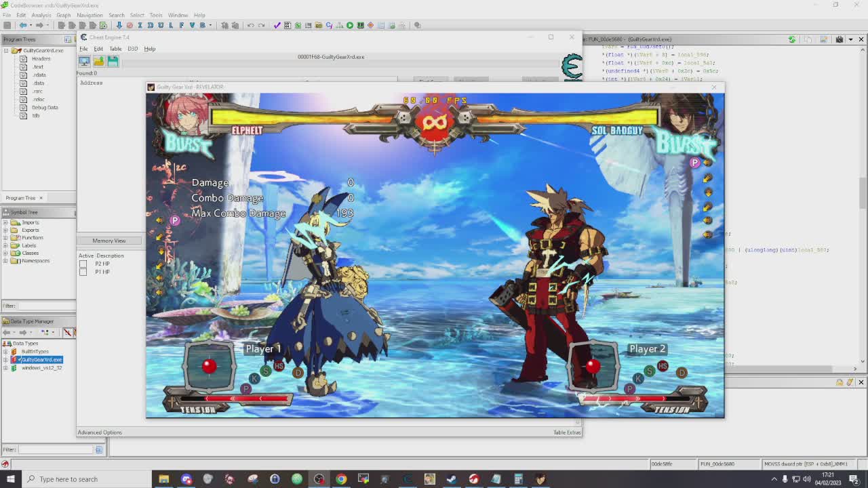The height and width of the screenshot is (488, 868).
Task: Expand windows_vs12_32 data type archive
Action: coord(5,367)
